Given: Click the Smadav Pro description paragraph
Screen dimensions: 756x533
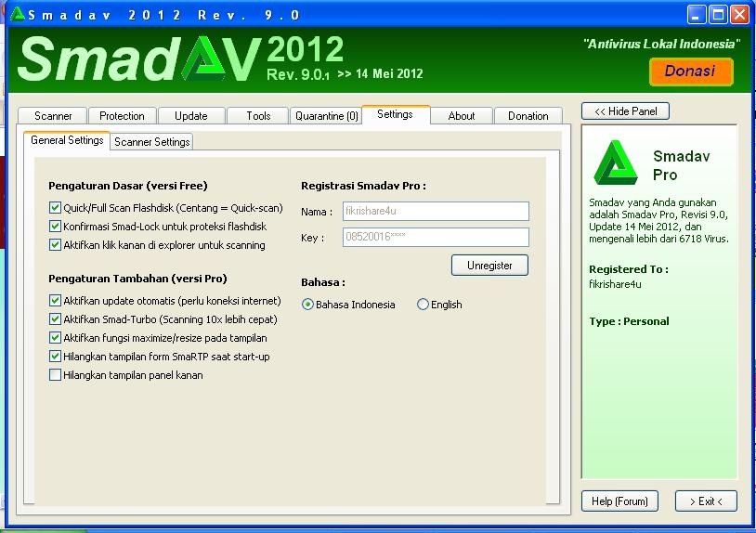Looking at the screenshot, I should (x=659, y=220).
